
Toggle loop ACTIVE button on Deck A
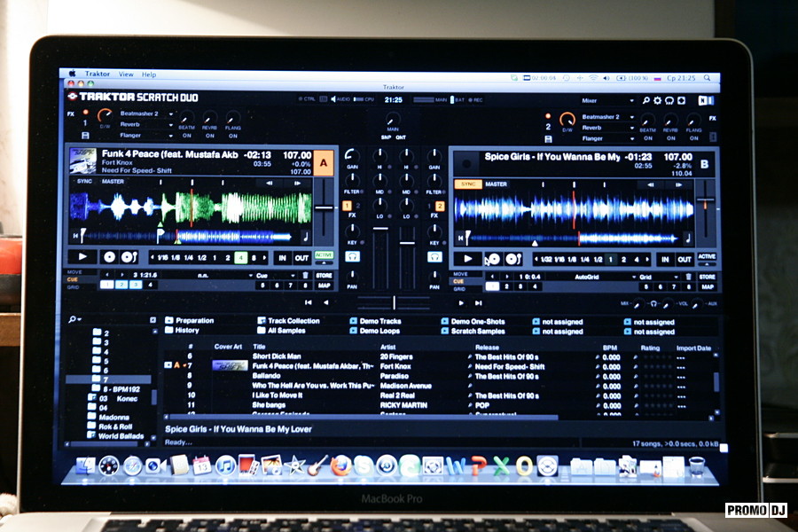click(x=324, y=256)
